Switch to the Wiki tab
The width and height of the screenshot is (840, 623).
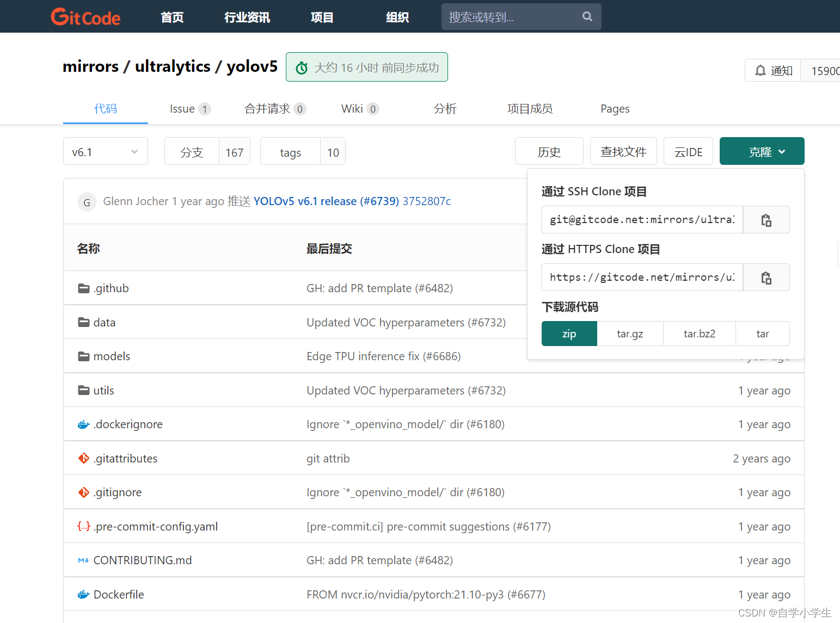(360, 109)
